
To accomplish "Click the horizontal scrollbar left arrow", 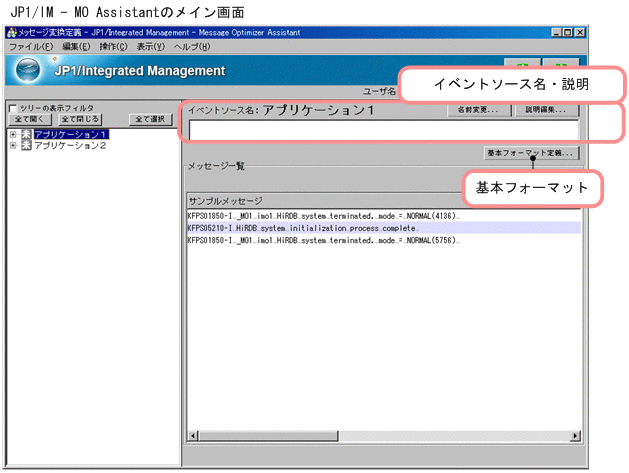I will pyautogui.click(x=193, y=436).
